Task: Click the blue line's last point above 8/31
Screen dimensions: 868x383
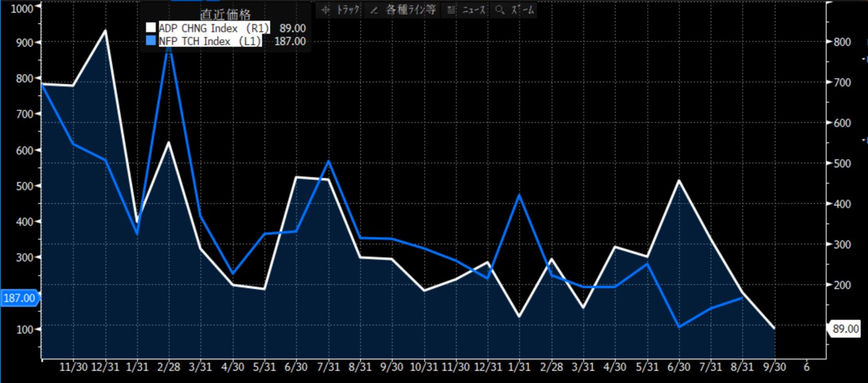Action: click(x=742, y=297)
